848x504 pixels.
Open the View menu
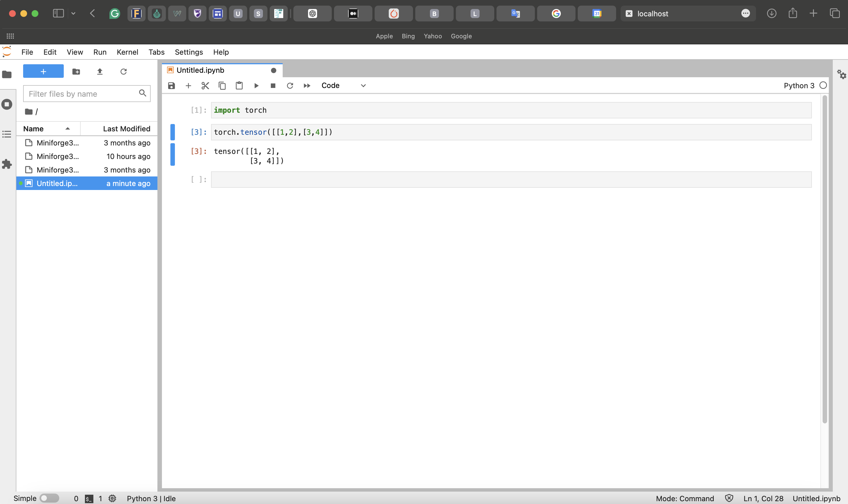pos(75,52)
